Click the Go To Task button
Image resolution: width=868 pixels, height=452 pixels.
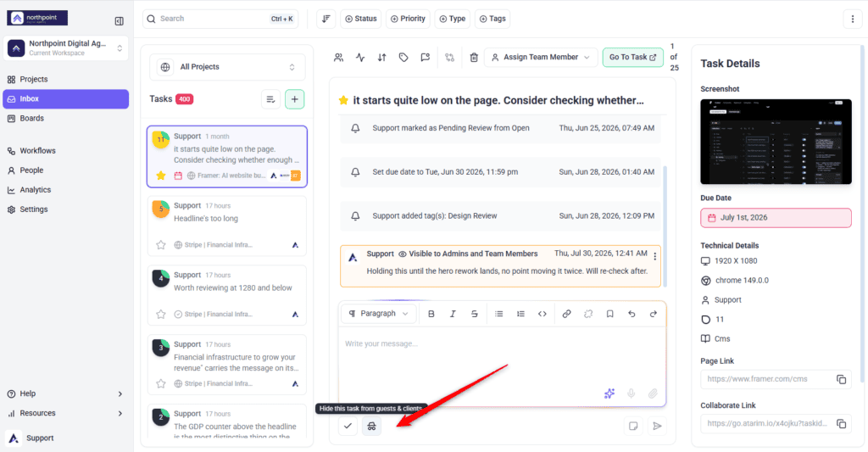[x=632, y=57]
